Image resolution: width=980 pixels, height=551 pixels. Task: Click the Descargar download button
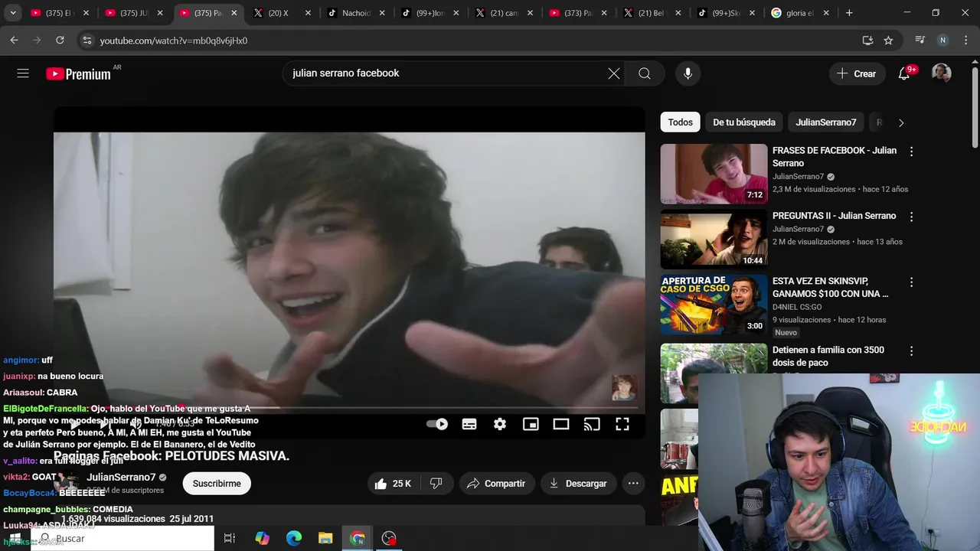tap(577, 484)
